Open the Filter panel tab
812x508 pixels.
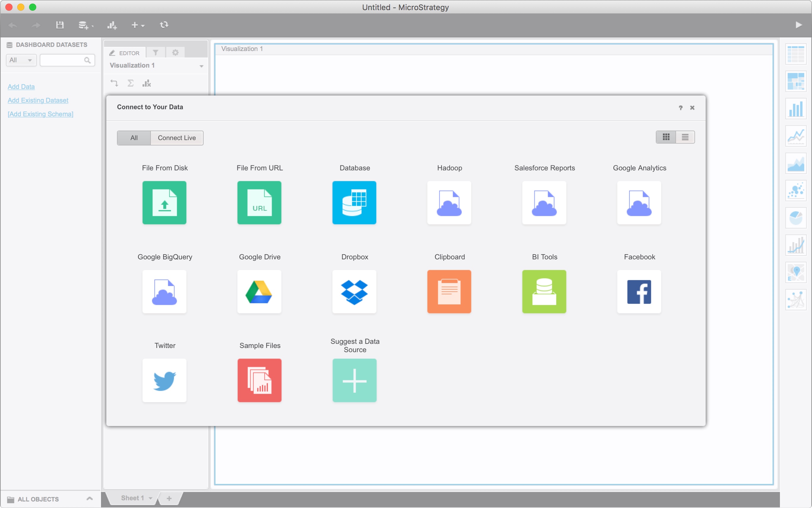pos(155,52)
